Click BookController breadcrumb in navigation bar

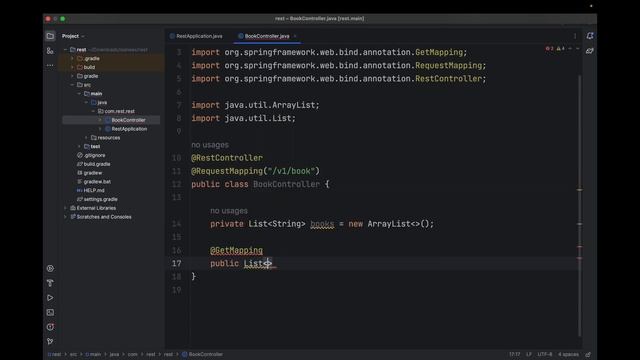tap(202, 354)
